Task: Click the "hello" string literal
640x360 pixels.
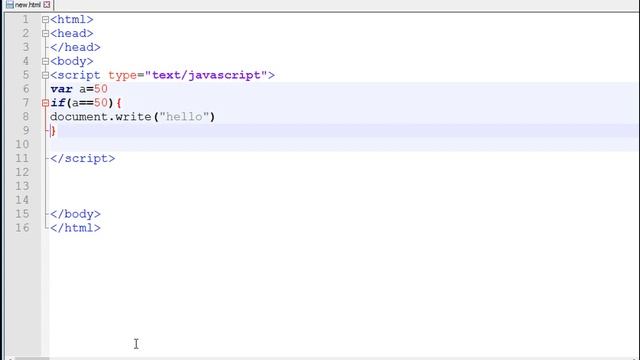Action: click(x=184, y=117)
